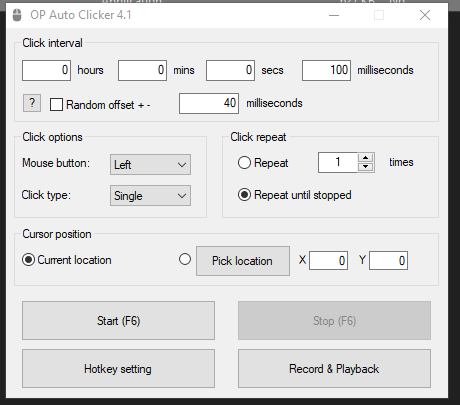This screenshot has width=460, height=405.
Task: Increase repeat count with up arrow
Action: [x=366, y=158]
